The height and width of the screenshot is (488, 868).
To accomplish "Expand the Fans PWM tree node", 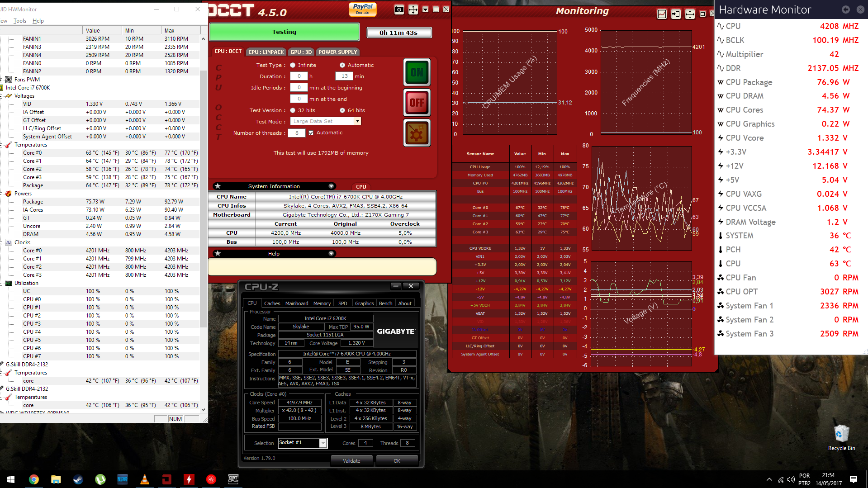I will 1,80.
